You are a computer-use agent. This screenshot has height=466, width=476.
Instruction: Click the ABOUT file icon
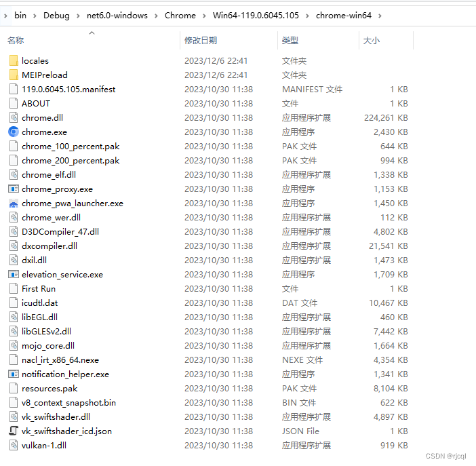pyautogui.click(x=14, y=104)
